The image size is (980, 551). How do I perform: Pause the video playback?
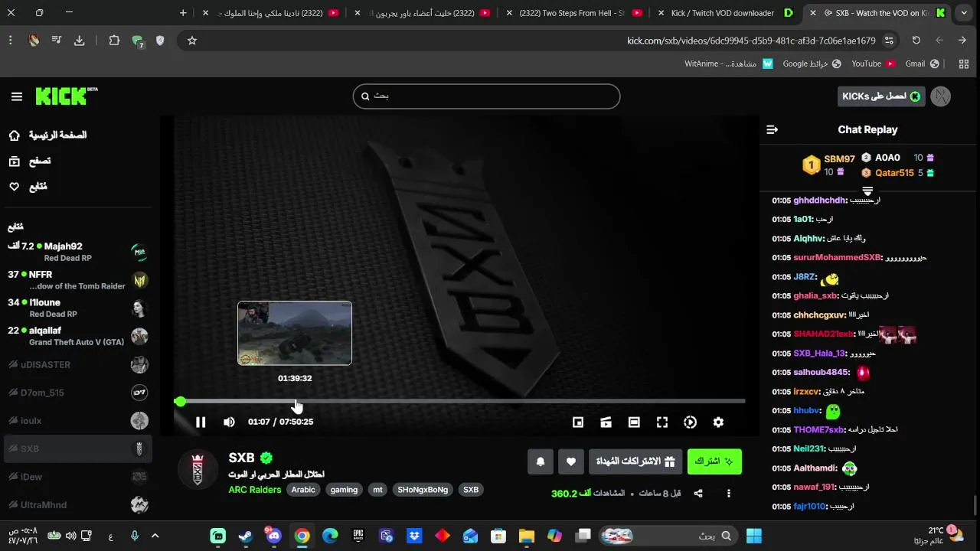[201, 422]
